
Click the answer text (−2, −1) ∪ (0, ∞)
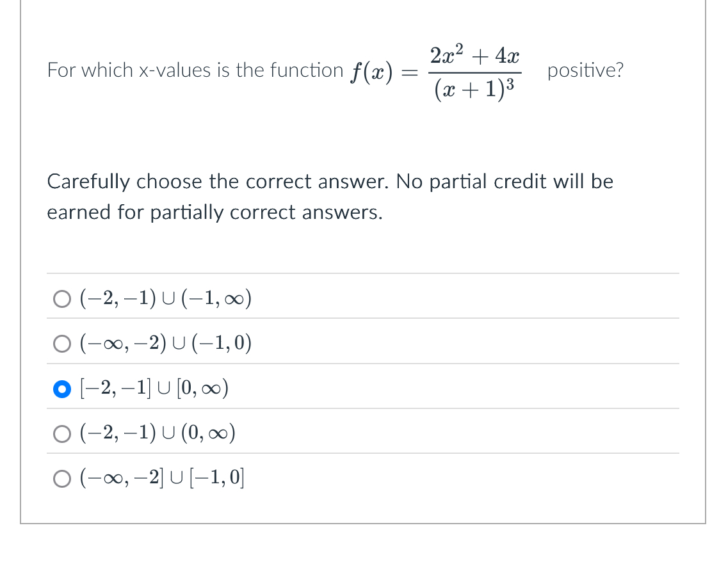coord(157,433)
